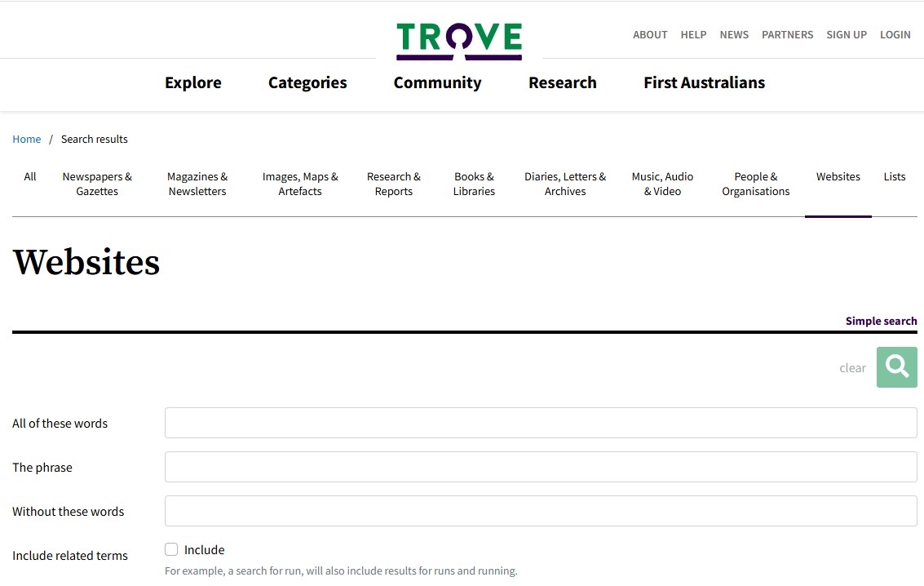This screenshot has width=924, height=586.
Task: Select the Images, Maps & Artefacts category
Action: click(x=300, y=184)
